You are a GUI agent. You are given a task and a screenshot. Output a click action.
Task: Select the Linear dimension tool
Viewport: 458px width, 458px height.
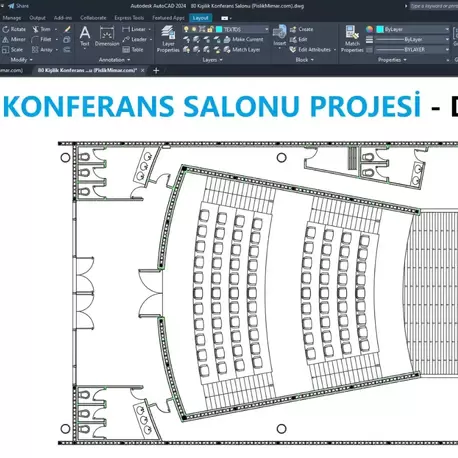point(134,29)
